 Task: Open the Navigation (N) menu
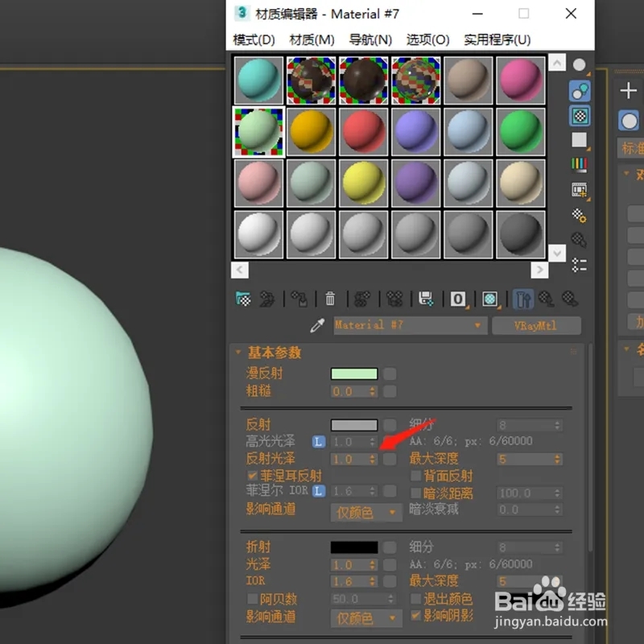(370, 39)
